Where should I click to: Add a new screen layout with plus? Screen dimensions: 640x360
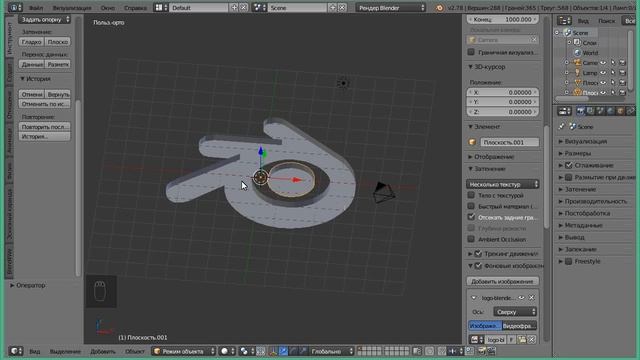tap(234, 8)
